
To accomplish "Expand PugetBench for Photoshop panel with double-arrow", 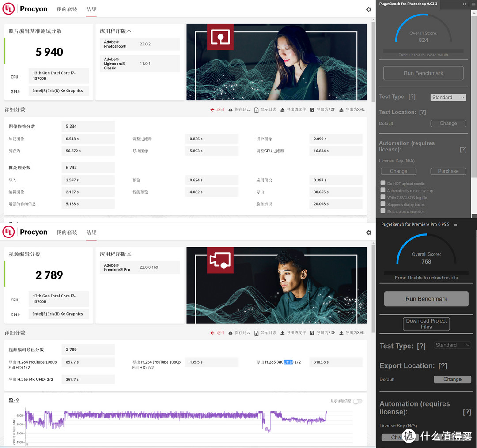I will pos(465,4).
